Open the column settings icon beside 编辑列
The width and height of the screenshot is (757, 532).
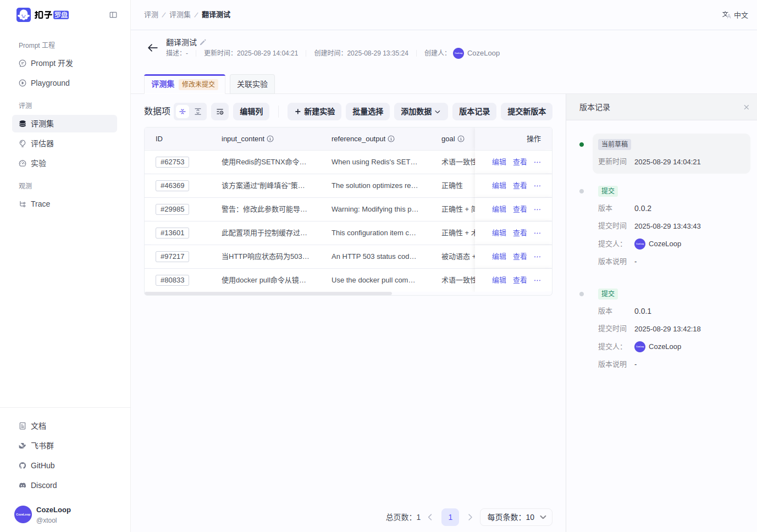[220, 112]
